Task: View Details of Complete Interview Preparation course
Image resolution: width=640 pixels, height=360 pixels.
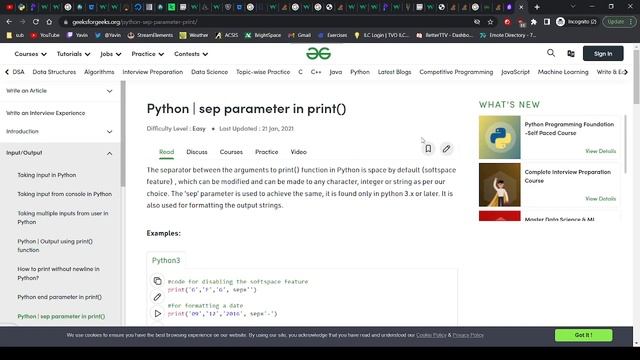Action: [600, 199]
